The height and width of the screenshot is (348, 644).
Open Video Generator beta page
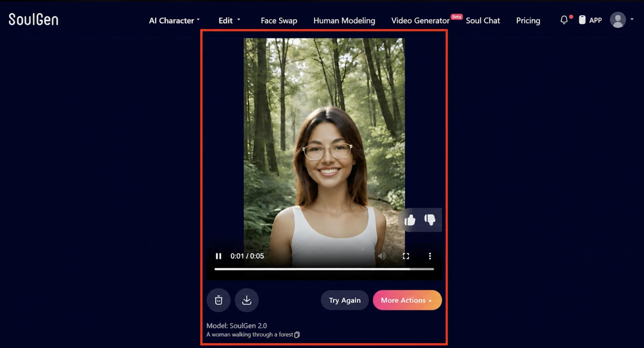click(421, 20)
